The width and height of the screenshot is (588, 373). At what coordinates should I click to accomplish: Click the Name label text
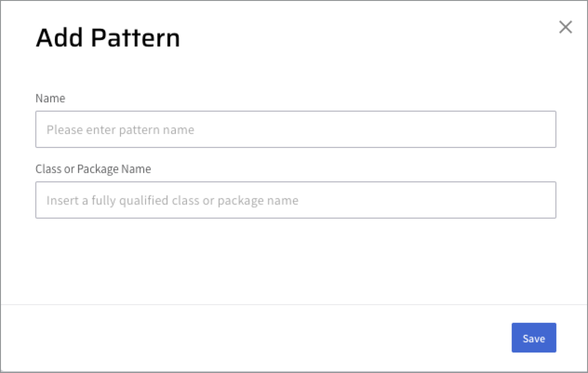(x=50, y=98)
